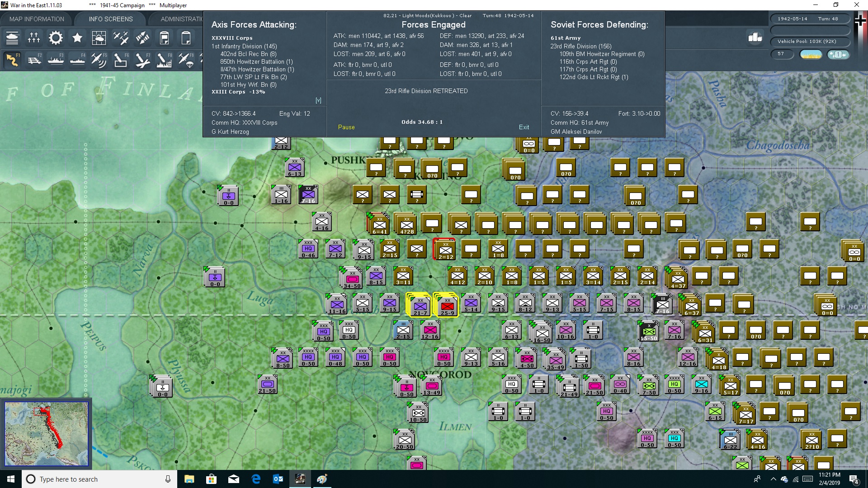The width and height of the screenshot is (868, 488).
Task: Select the air doctrine aircraft icon
Action: (x=121, y=38)
